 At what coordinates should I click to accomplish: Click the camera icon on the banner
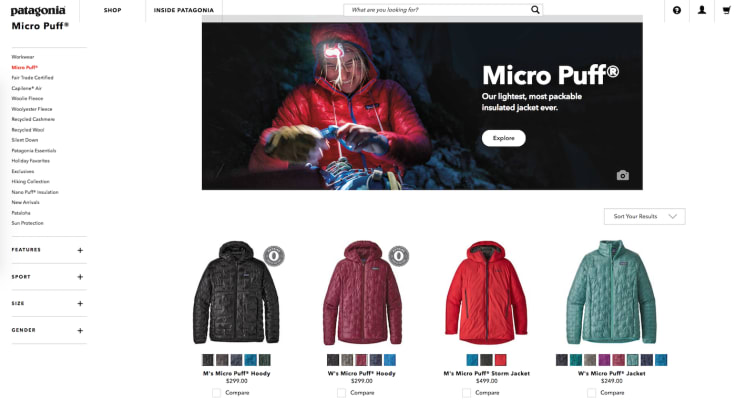click(x=622, y=175)
